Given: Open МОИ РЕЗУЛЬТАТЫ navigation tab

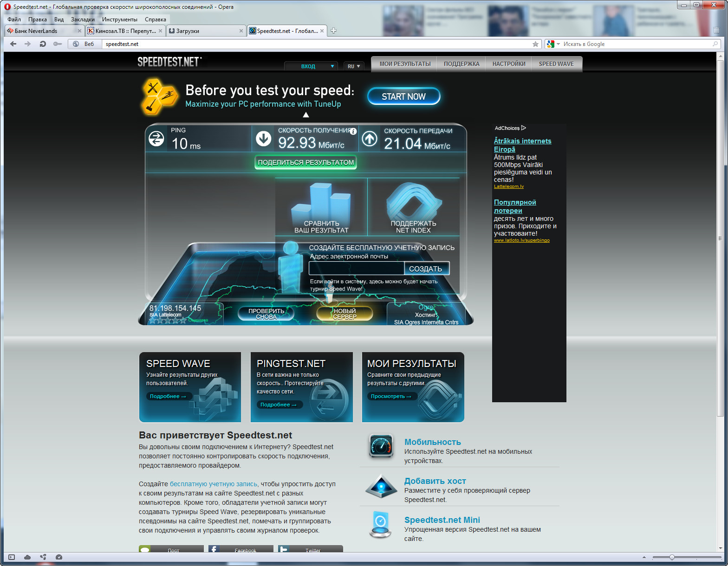Looking at the screenshot, I should (x=405, y=64).
